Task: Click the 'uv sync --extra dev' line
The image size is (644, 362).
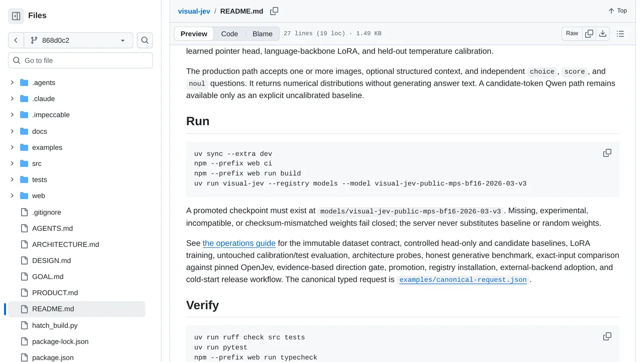Action: (x=233, y=154)
